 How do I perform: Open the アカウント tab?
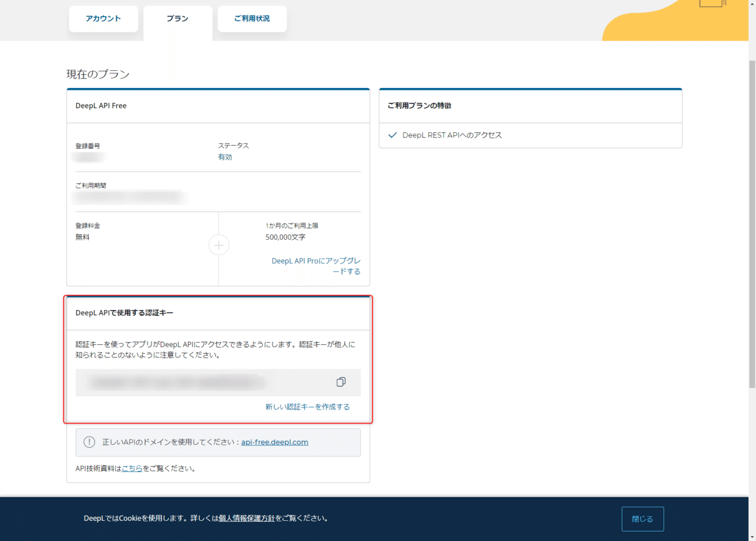tap(103, 19)
